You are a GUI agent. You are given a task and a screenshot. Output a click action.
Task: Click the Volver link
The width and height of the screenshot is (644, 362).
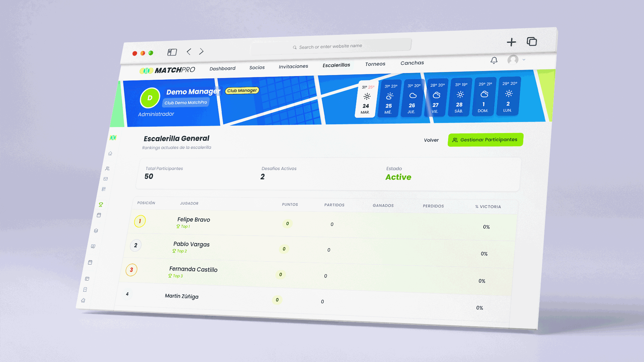pos(431,140)
